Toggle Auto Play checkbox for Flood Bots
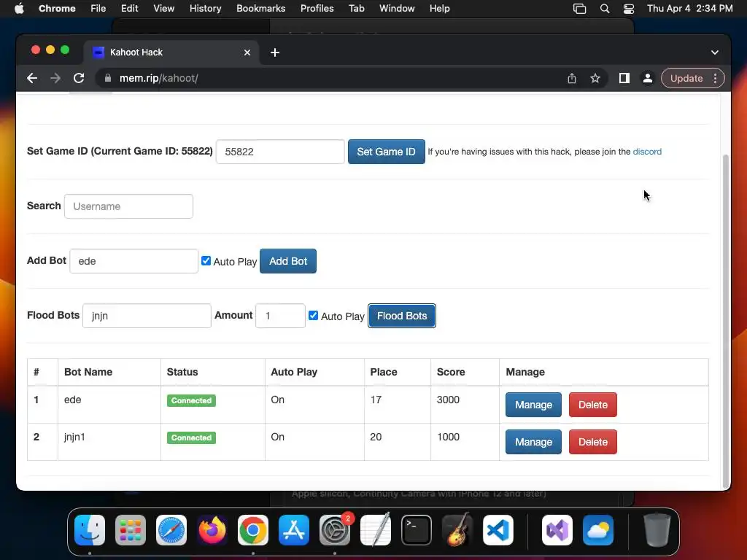Screen dimensions: 747x560 313,315
